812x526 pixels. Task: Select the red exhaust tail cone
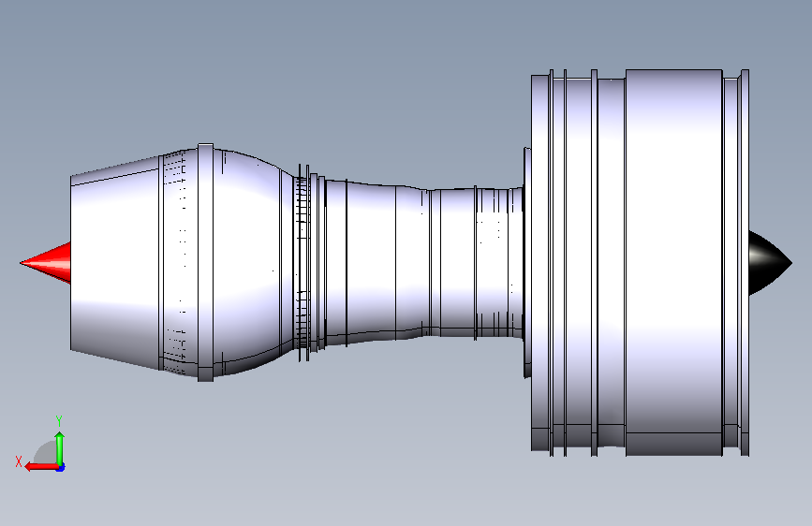point(47,263)
